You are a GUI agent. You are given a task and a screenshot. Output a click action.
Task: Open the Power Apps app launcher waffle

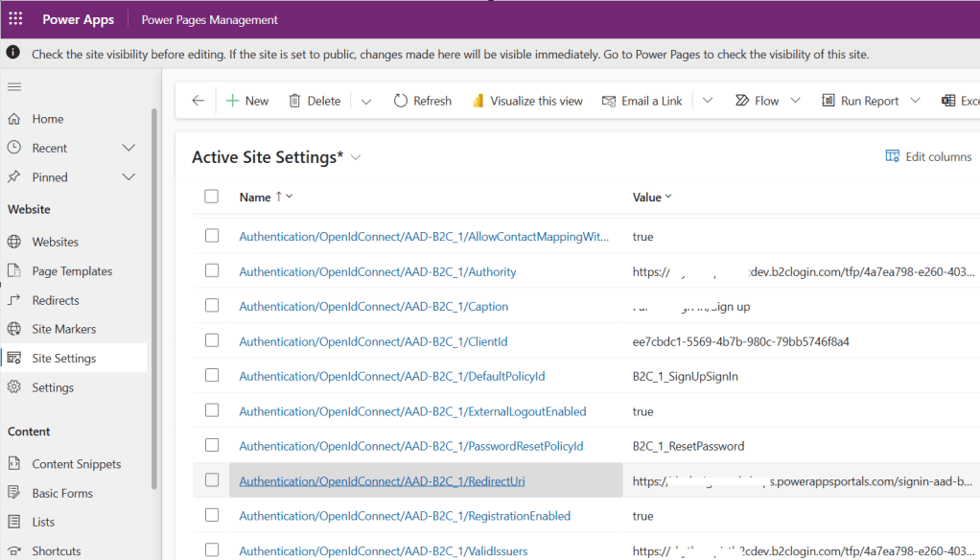tap(15, 19)
